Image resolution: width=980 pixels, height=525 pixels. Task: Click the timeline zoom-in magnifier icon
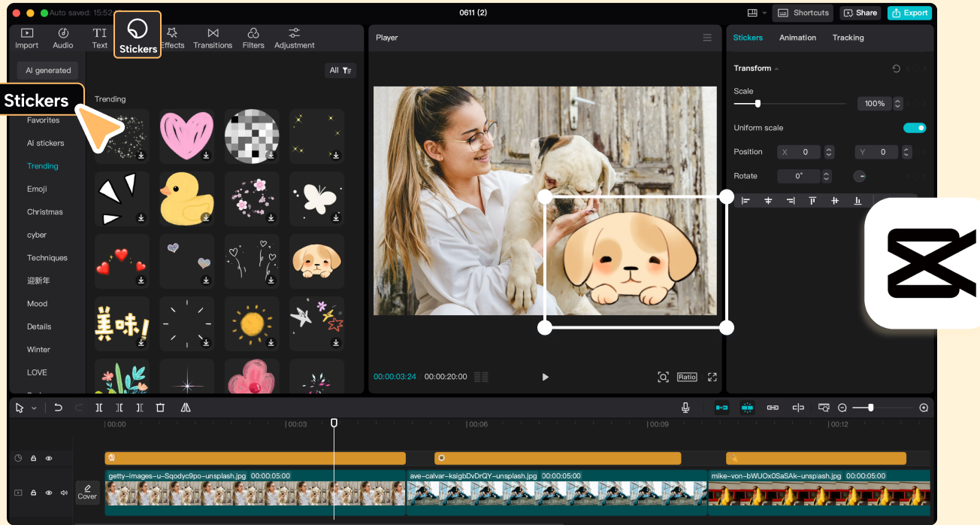924,408
